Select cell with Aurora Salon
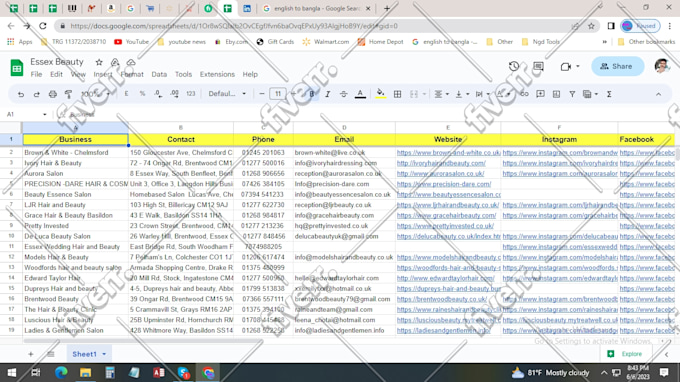Screen dimensions: 680x382 coord(75,173)
